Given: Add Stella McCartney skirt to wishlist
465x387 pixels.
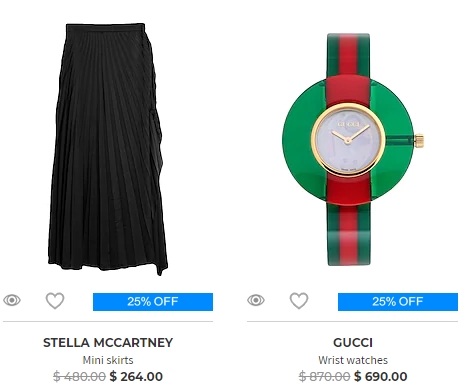Looking at the screenshot, I should coord(55,301).
